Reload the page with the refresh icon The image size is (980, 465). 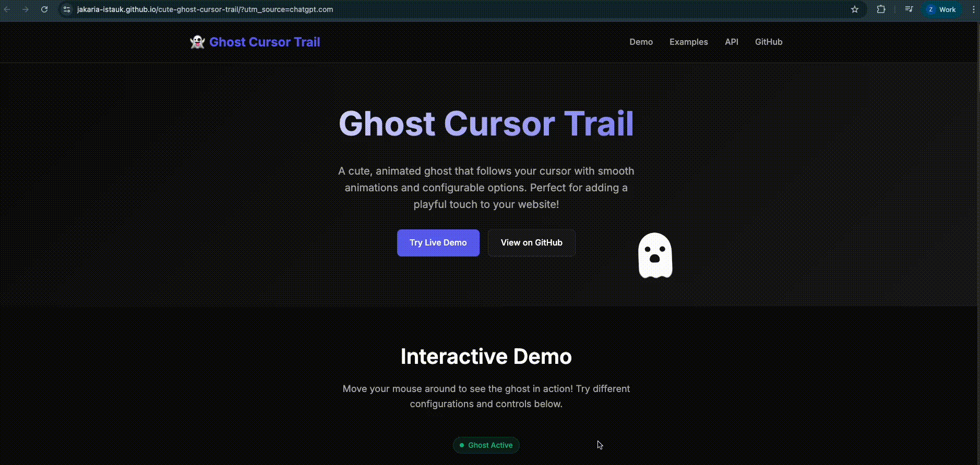(x=44, y=9)
